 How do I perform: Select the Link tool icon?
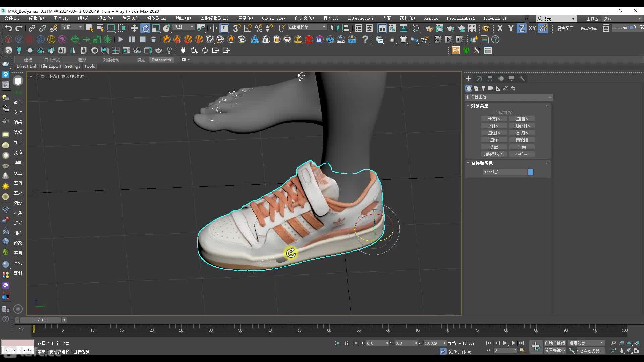point(32,28)
